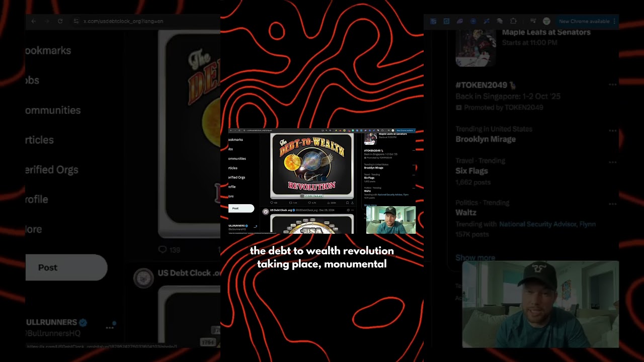The height and width of the screenshot is (362, 644).
Task: Open the US Debt Clock .org name on the central post
Action: 281,210
